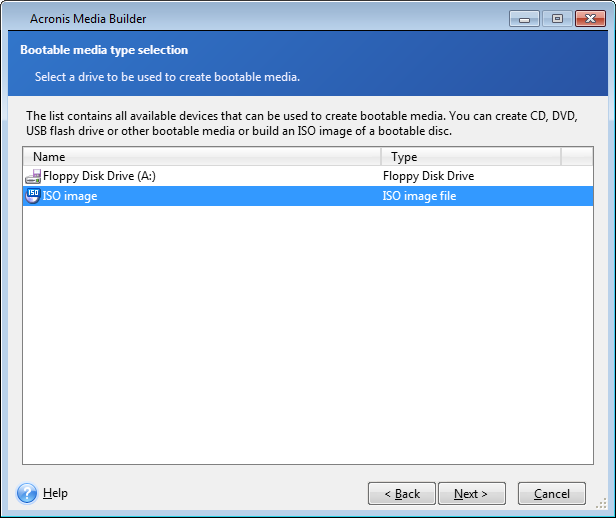Click empty area in the device list

point(308,334)
